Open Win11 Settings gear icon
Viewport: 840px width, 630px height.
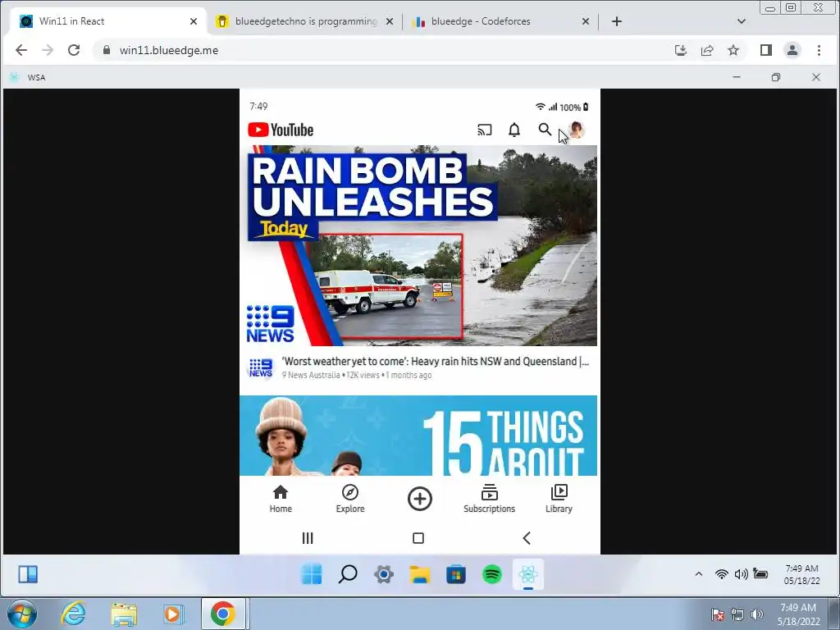click(384, 574)
